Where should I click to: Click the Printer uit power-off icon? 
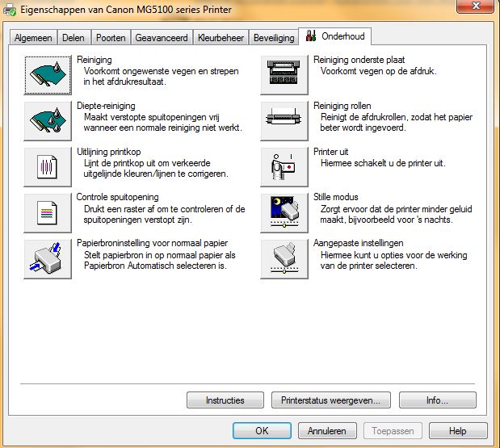[284, 166]
